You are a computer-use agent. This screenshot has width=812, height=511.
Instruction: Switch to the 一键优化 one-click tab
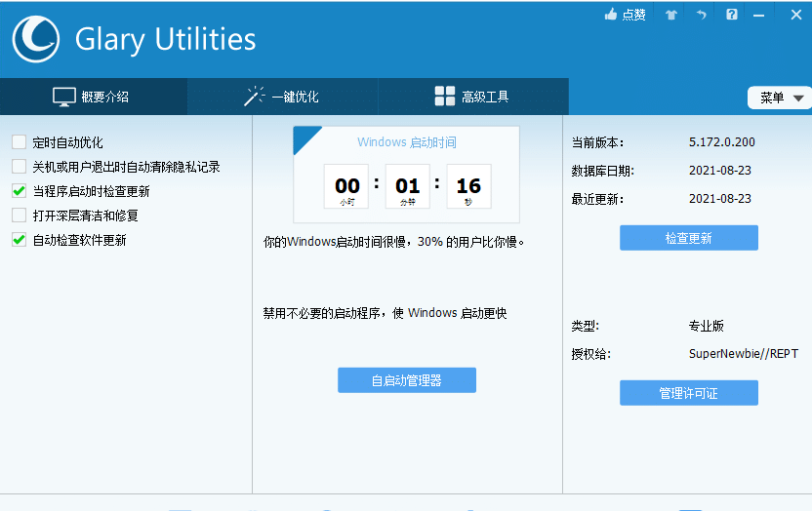[x=283, y=97]
